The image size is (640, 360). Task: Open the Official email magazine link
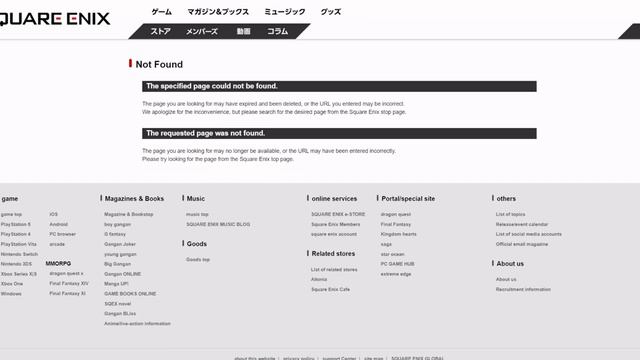point(522,244)
